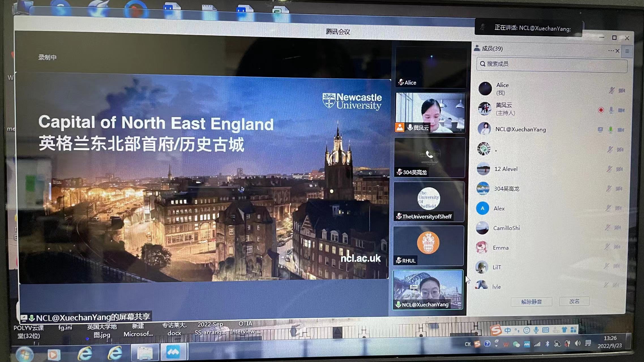Open POLYV云课堂 desktop shortcut
The height and width of the screenshot is (362, 644).
pyautogui.click(x=29, y=332)
